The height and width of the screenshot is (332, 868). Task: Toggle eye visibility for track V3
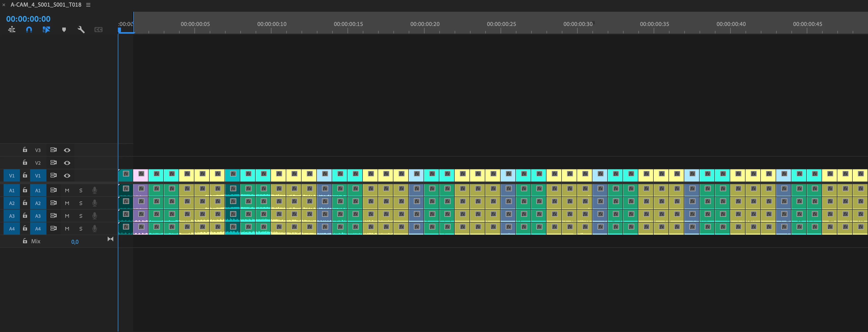tap(67, 150)
